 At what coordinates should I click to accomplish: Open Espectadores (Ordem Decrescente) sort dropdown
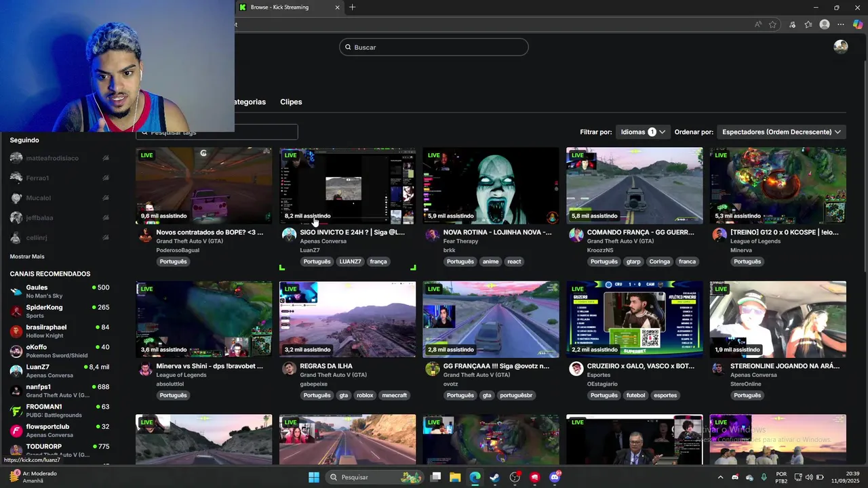point(781,132)
